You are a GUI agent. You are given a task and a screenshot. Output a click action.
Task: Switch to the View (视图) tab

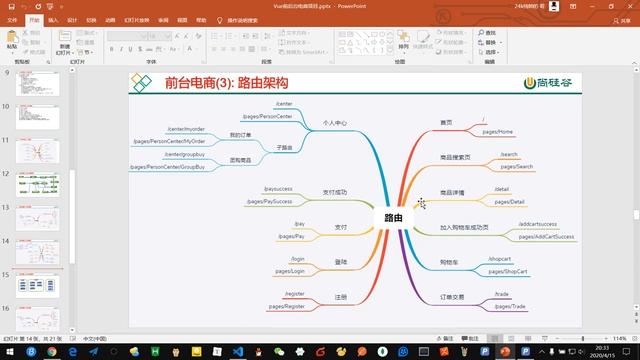tap(182, 20)
